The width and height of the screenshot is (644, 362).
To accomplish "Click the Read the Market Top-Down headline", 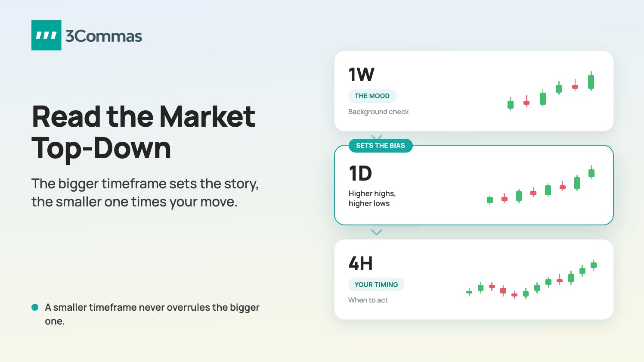I will pos(144,132).
